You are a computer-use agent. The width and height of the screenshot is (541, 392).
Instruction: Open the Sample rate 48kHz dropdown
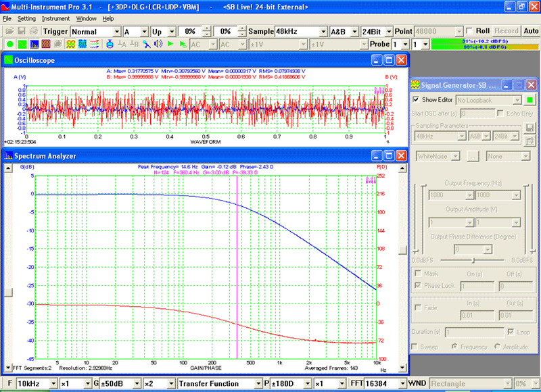(301, 32)
